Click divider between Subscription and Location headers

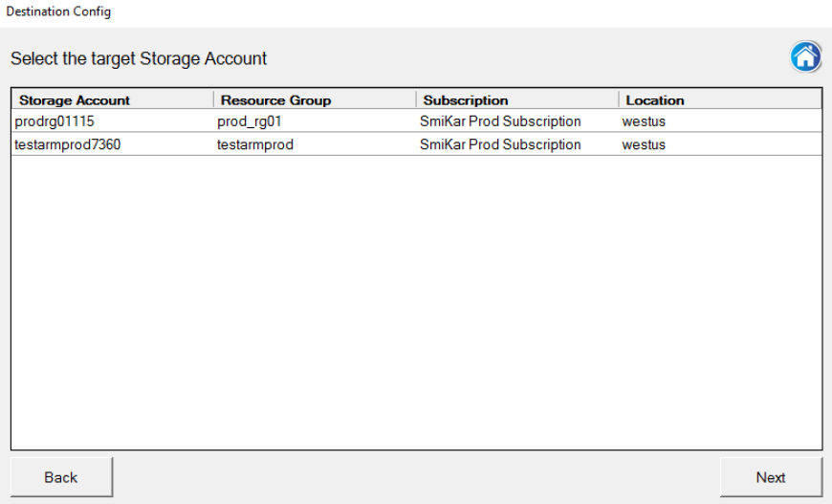[x=619, y=99]
